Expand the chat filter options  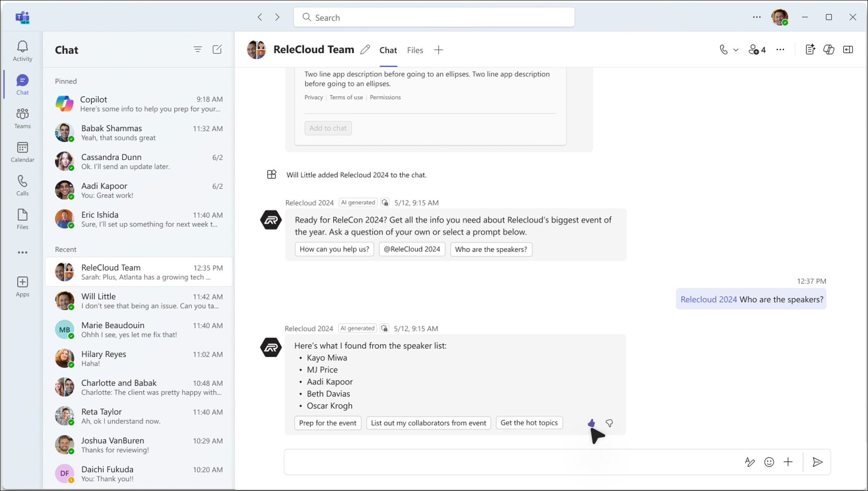198,50
